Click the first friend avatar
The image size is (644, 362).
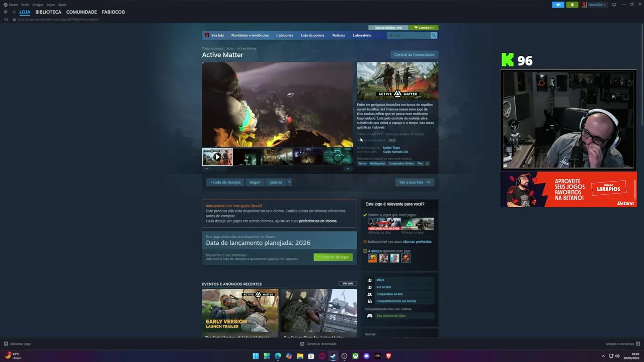[x=373, y=258]
